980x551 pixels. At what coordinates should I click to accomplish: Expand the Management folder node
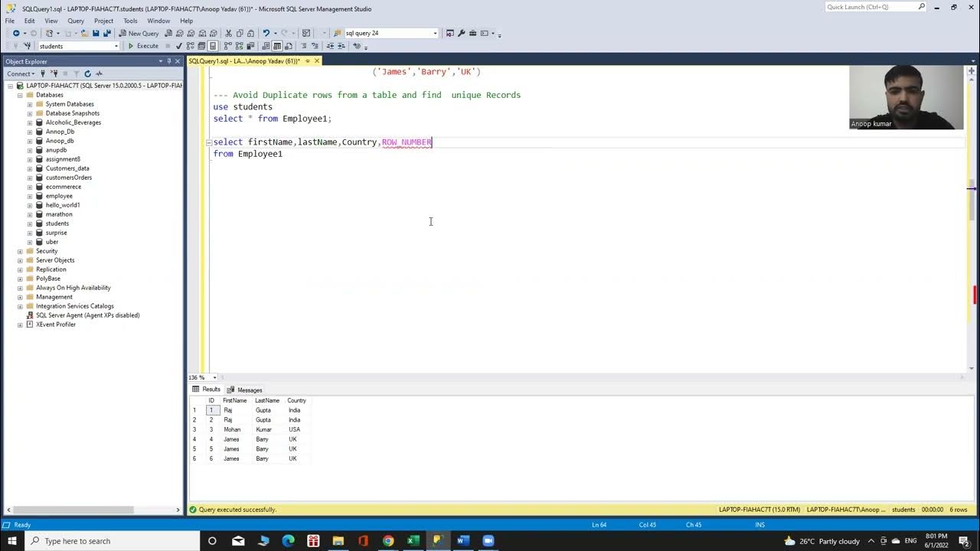tap(20, 297)
